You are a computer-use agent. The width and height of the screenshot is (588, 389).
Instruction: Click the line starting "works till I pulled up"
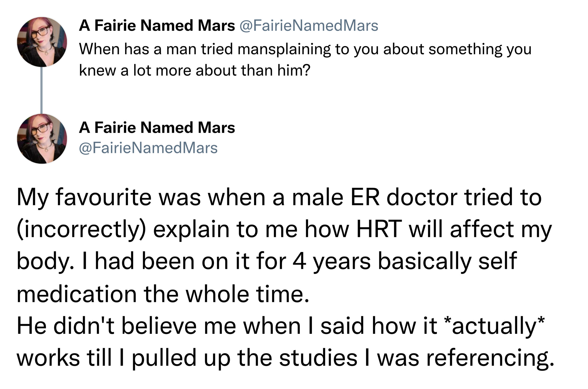click(x=285, y=358)
